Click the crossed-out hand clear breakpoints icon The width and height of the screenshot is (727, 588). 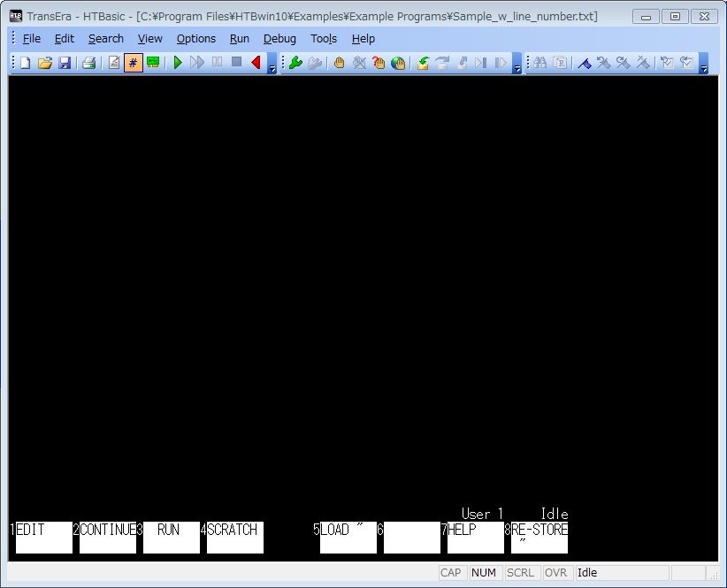[359, 63]
